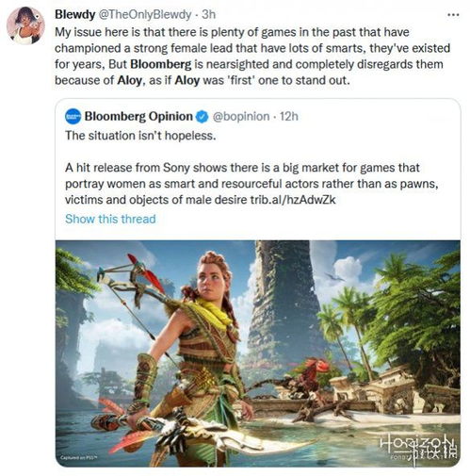The width and height of the screenshot is (470, 476).
Task: Click the 'Captured on PS5' caption
Action: coord(79,457)
